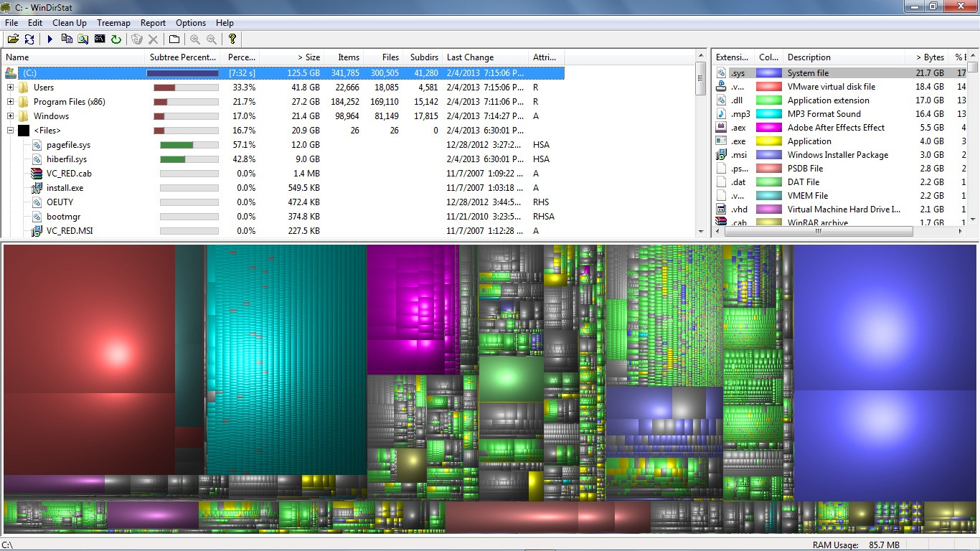Click the yellow Help question mark icon
The image size is (980, 551).
click(x=232, y=39)
